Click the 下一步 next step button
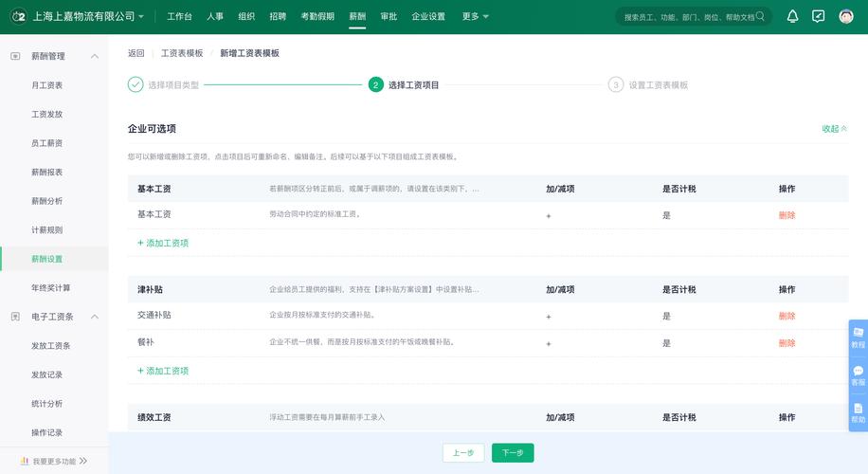Image resolution: width=868 pixels, height=474 pixels. click(x=513, y=453)
